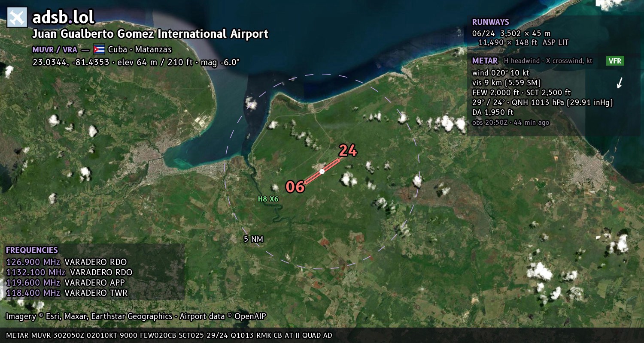The width and height of the screenshot is (644, 343).
Task: Click the Airport data © OpenAIP attribution
Action: tap(223, 316)
